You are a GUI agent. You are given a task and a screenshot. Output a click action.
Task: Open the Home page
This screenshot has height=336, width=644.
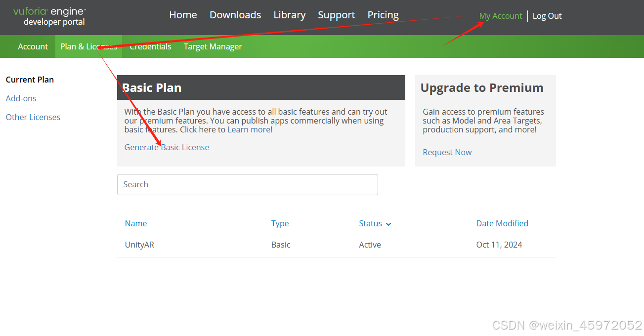(x=183, y=15)
